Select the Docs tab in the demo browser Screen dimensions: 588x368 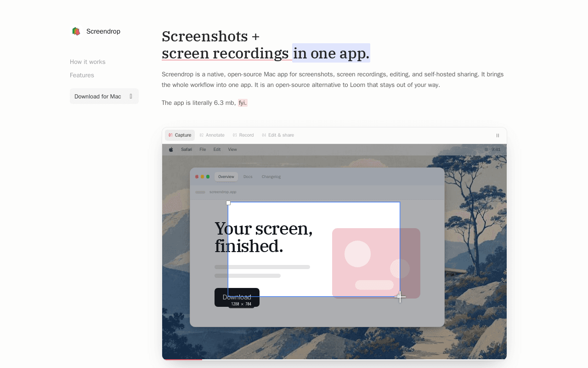pos(248,177)
